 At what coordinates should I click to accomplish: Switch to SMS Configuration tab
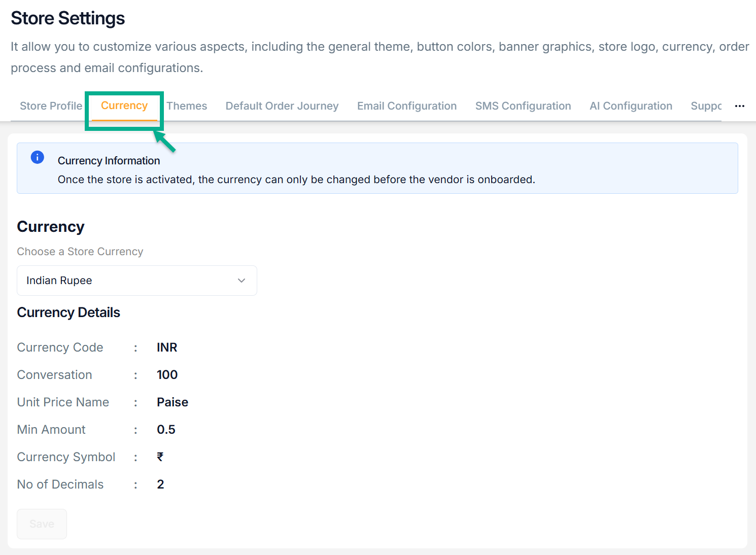(x=523, y=106)
